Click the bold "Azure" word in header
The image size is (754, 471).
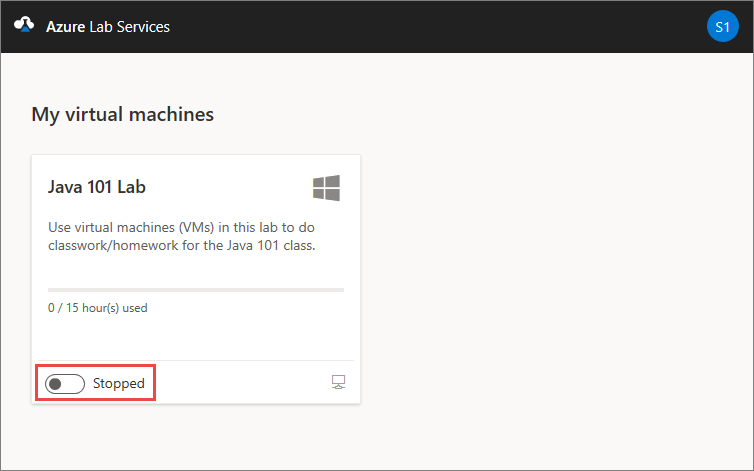point(65,27)
